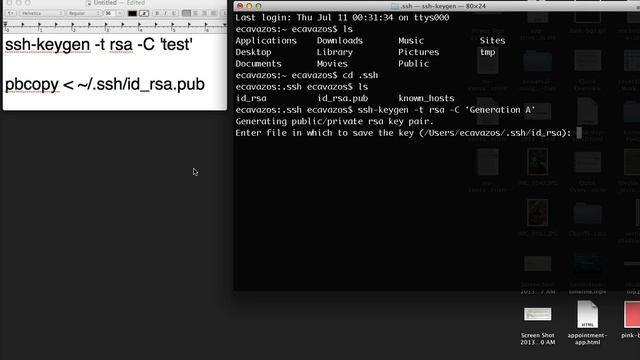Open the black text color swatch

pos(132,13)
